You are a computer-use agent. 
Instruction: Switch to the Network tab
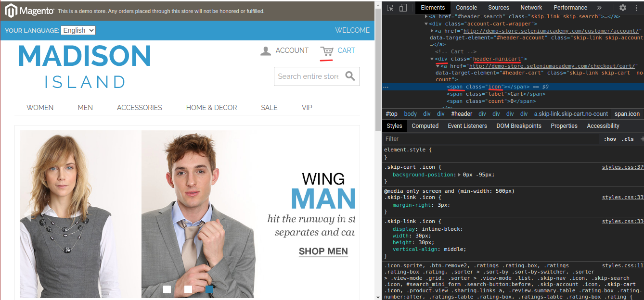pyautogui.click(x=531, y=8)
